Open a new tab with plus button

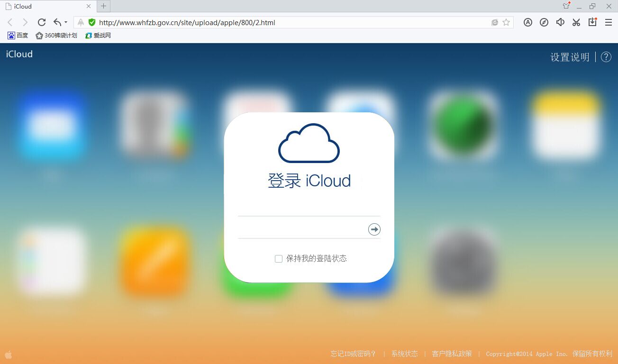pos(103,6)
